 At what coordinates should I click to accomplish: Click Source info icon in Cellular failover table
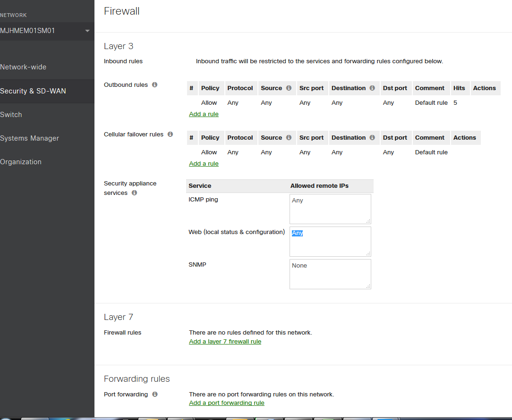click(x=289, y=138)
